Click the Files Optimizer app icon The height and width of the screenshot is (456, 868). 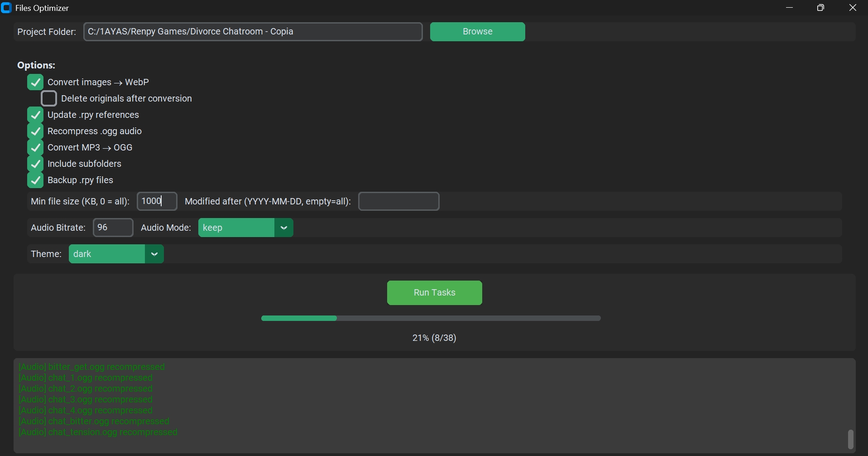6,8
